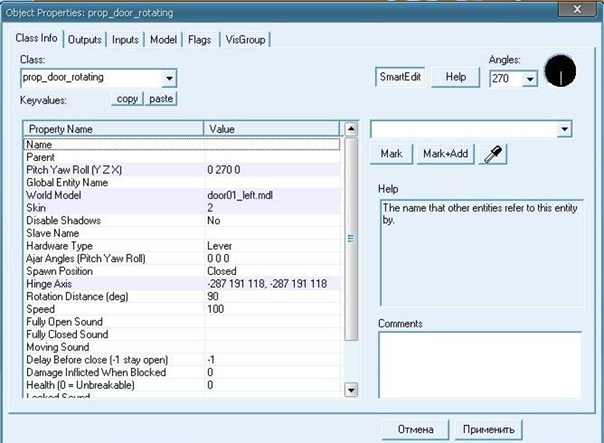604x443 pixels.
Task: Click the keyvalues scrollbar down arrow
Action: click(351, 390)
